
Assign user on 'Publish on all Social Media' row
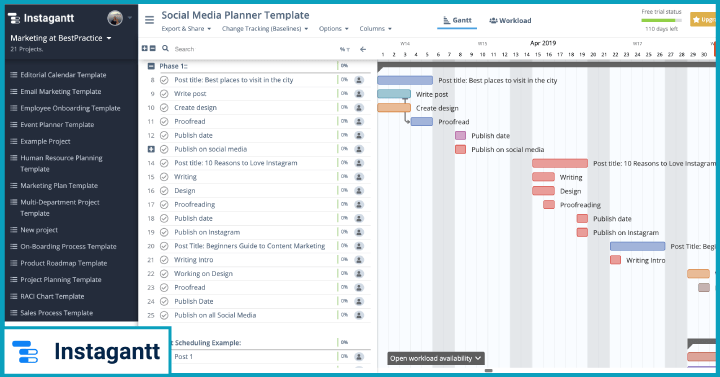[x=359, y=315]
